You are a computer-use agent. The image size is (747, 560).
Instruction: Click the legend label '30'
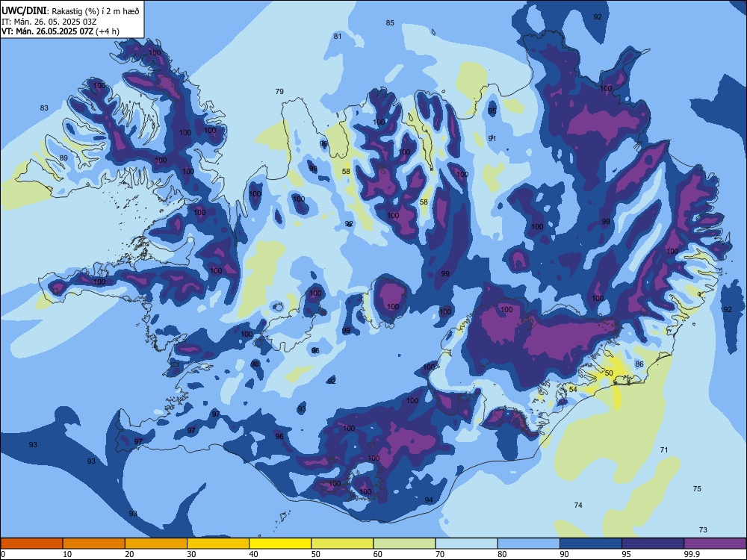(x=191, y=554)
